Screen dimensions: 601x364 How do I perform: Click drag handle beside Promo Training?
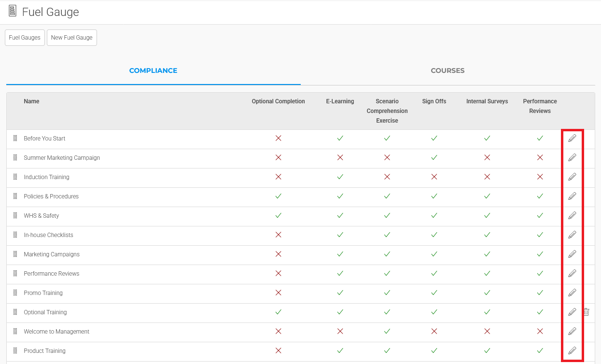[15, 293]
